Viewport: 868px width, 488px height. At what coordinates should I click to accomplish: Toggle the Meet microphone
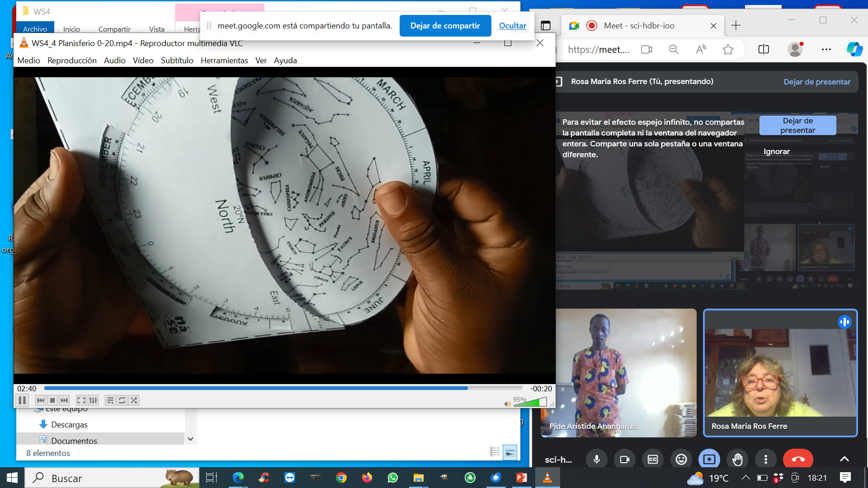coord(597,460)
